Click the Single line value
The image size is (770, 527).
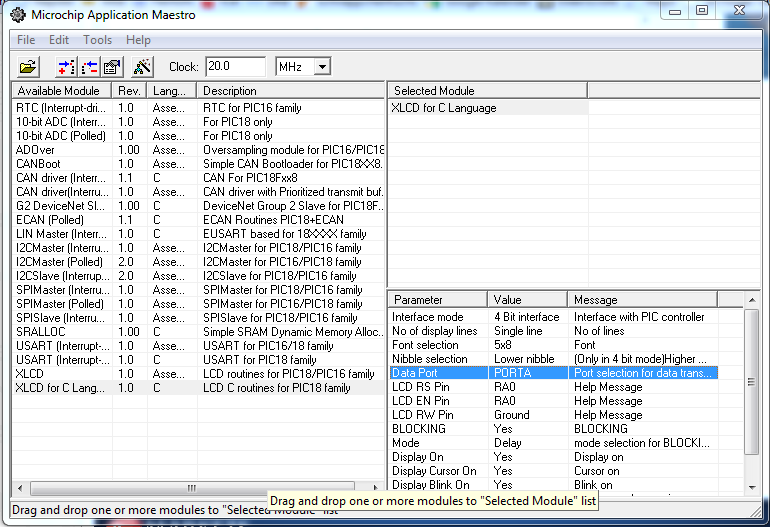click(x=518, y=331)
